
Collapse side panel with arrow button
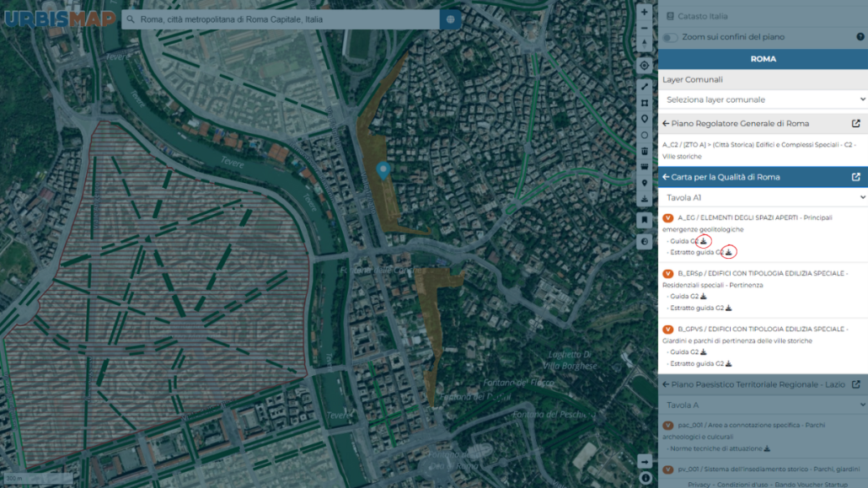[645, 461]
